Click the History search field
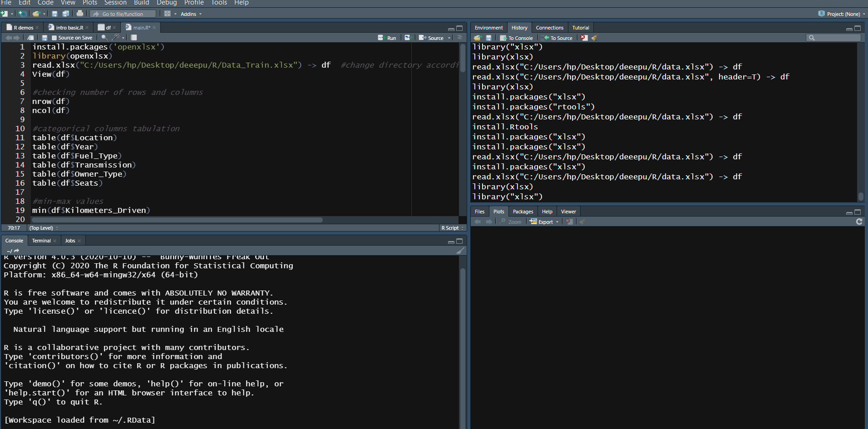This screenshot has width=868, height=429. pos(834,38)
